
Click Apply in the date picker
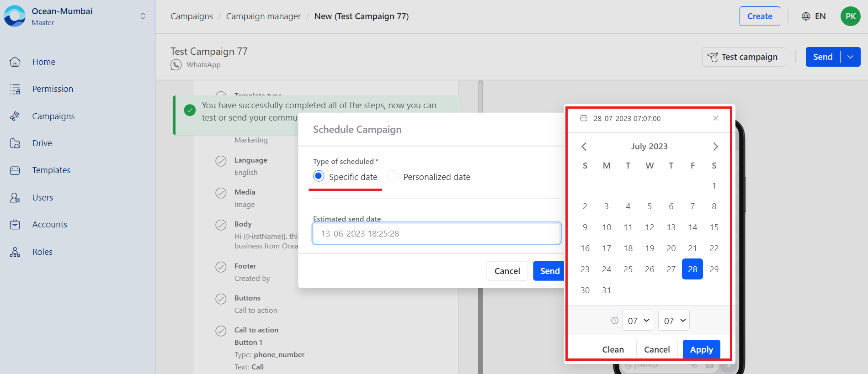pyautogui.click(x=702, y=349)
